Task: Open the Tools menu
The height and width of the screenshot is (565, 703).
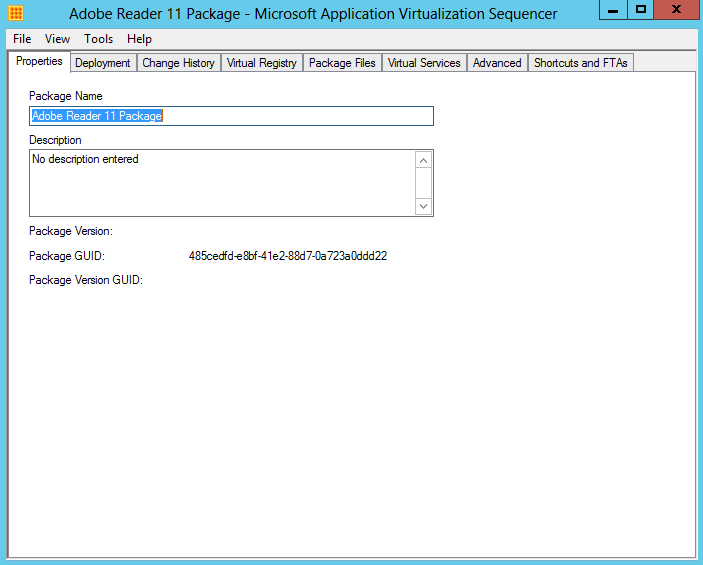Action: pos(98,39)
